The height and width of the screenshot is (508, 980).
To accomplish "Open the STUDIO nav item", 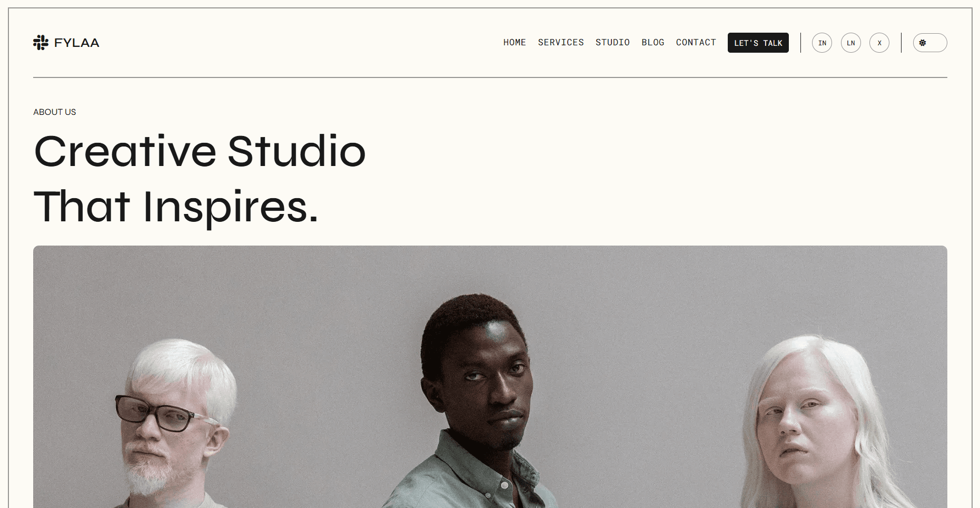I will point(612,42).
